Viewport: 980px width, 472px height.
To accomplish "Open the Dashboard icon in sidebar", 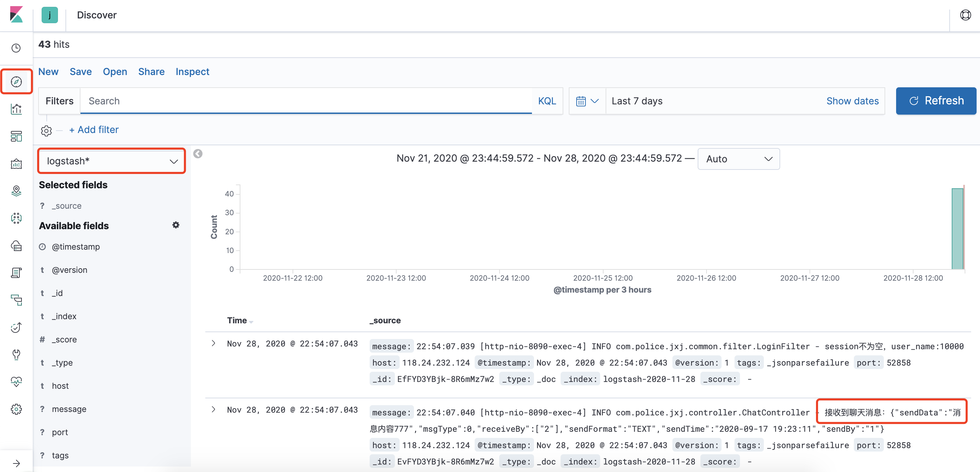I will 16,136.
